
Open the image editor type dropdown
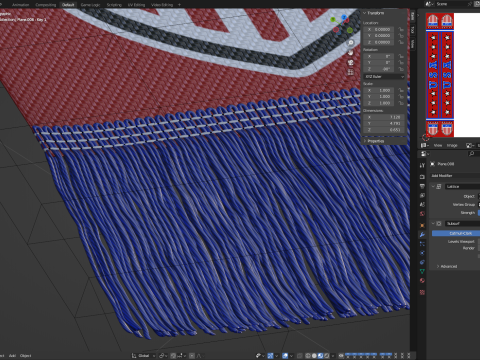(424, 145)
